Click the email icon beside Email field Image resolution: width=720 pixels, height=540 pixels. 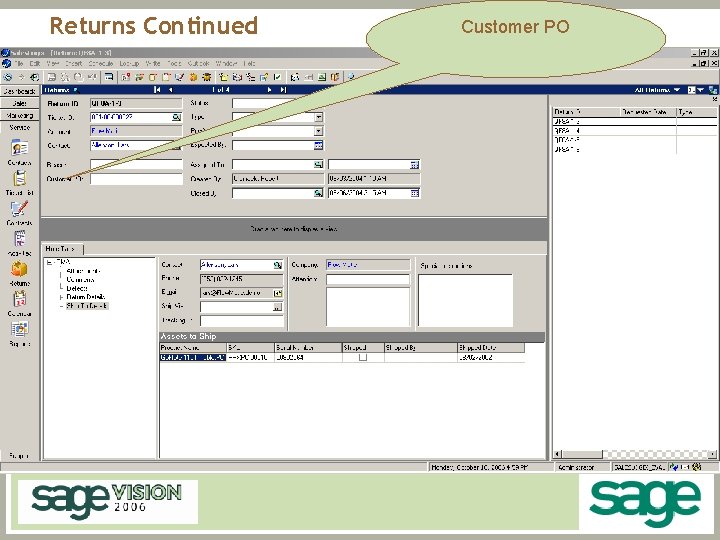pos(277,293)
